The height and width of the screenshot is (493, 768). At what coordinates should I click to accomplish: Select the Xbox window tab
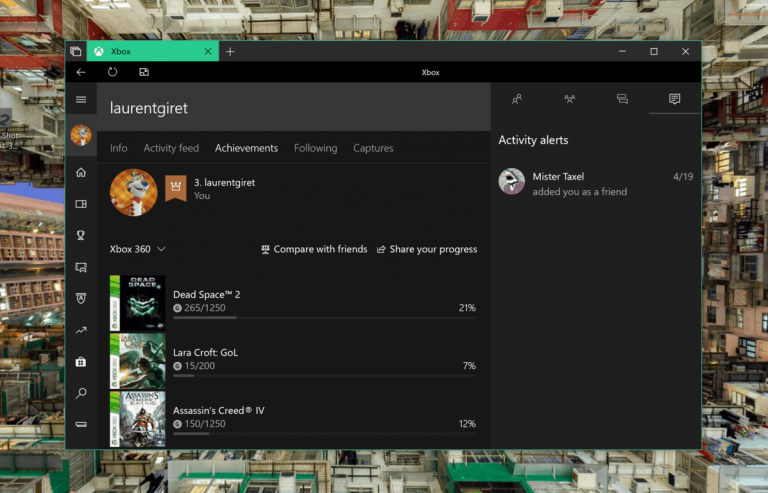pyautogui.click(x=153, y=51)
